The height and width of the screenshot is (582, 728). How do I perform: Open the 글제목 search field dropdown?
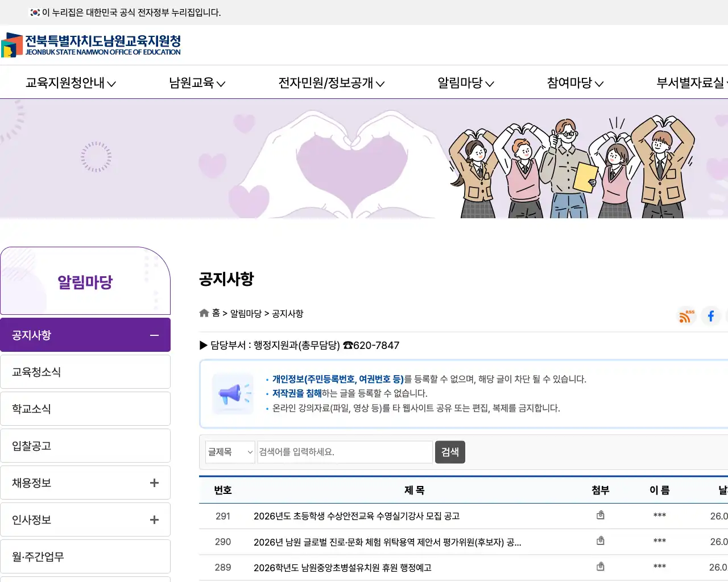tap(230, 452)
